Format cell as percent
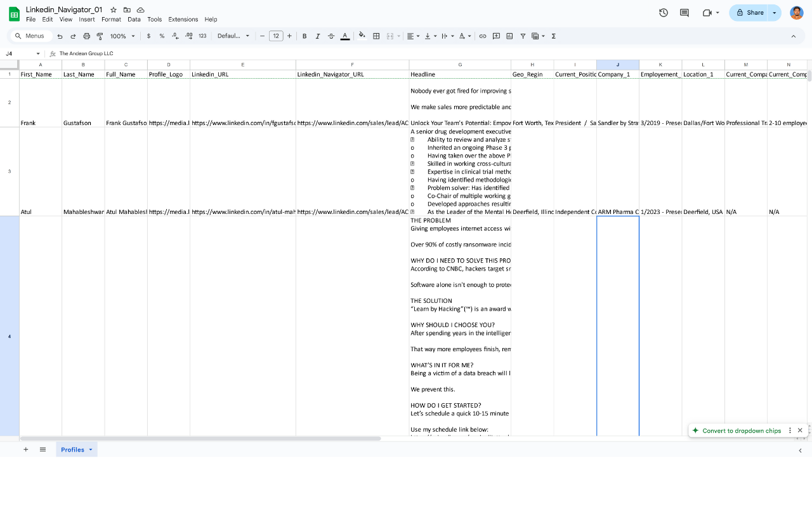This screenshot has height=508, width=812. [x=162, y=36]
